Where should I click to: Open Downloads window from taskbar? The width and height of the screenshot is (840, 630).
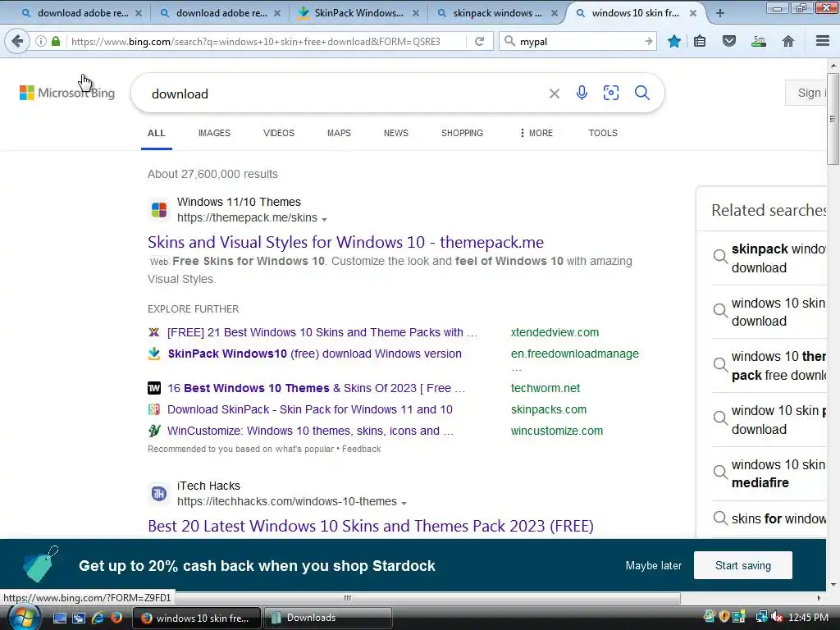coord(328,618)
